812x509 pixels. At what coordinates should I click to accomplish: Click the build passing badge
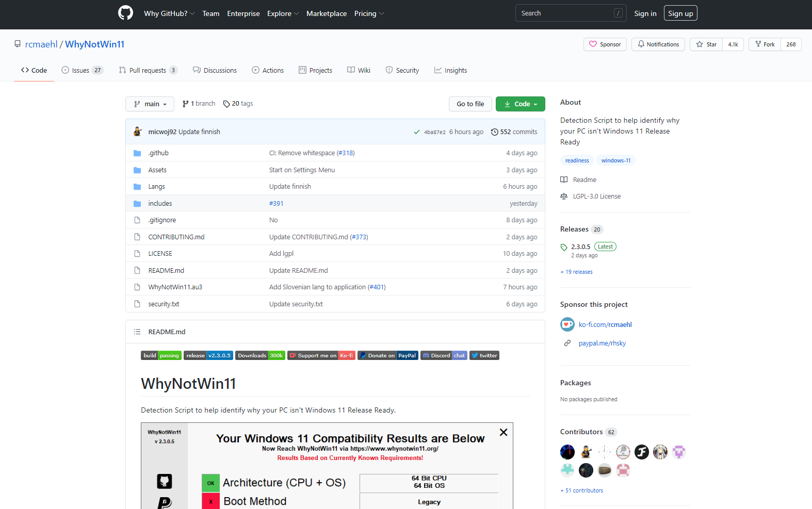pos(161,355)
